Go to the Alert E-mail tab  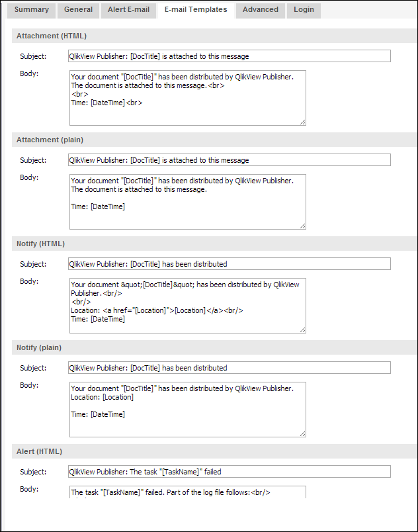tap(128, 10)
